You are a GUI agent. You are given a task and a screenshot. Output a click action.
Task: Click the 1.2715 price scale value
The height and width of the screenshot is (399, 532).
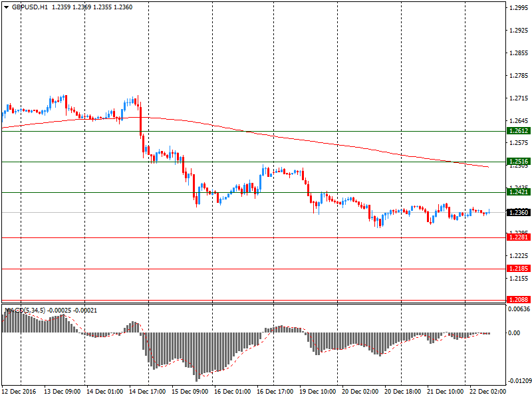point(519,98)
